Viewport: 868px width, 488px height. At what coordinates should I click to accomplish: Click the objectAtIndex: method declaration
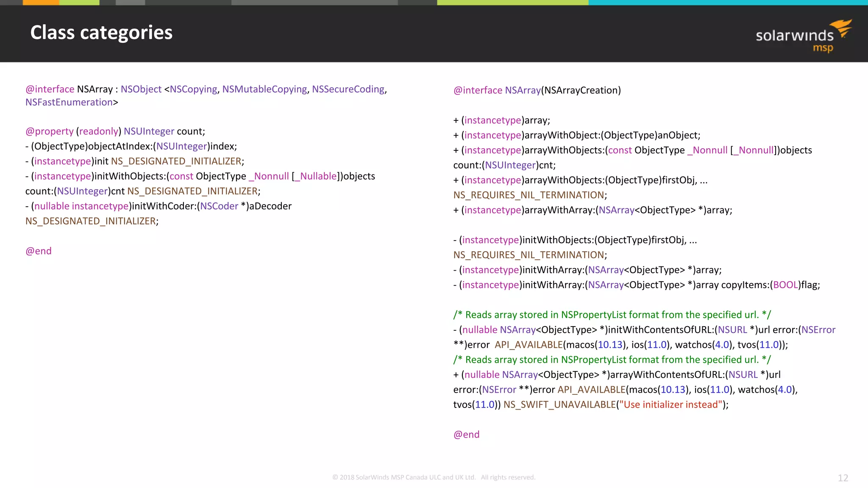point(131,147)
